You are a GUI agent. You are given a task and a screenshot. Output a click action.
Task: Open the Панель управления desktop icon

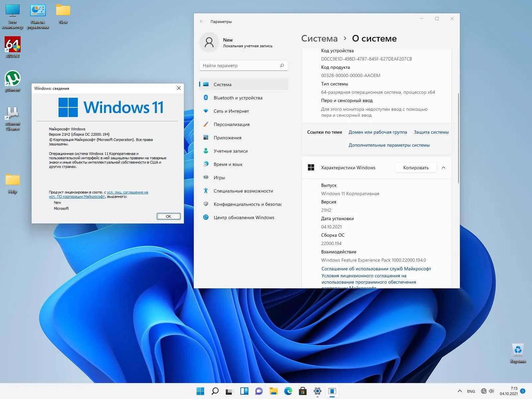pos(38,16)
